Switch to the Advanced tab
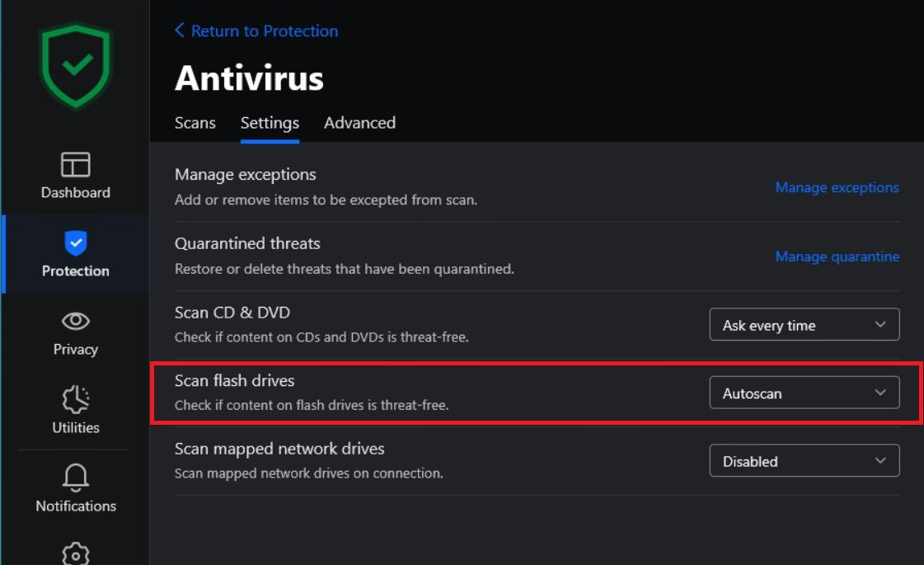 (359, 123)
